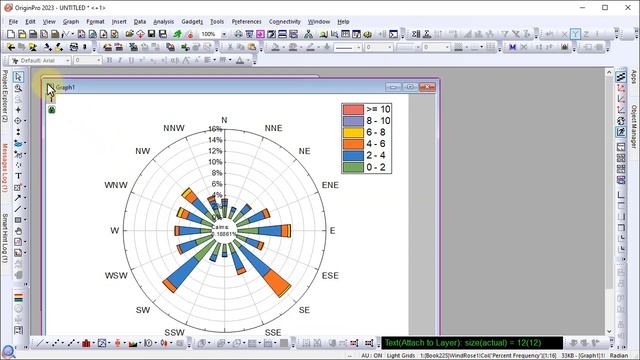Click the Scatter plot icon in bottom toolbar
Image resolution: width=640 pixels, height=360 pixels.
pyautogui.click(x=56, y=343)
